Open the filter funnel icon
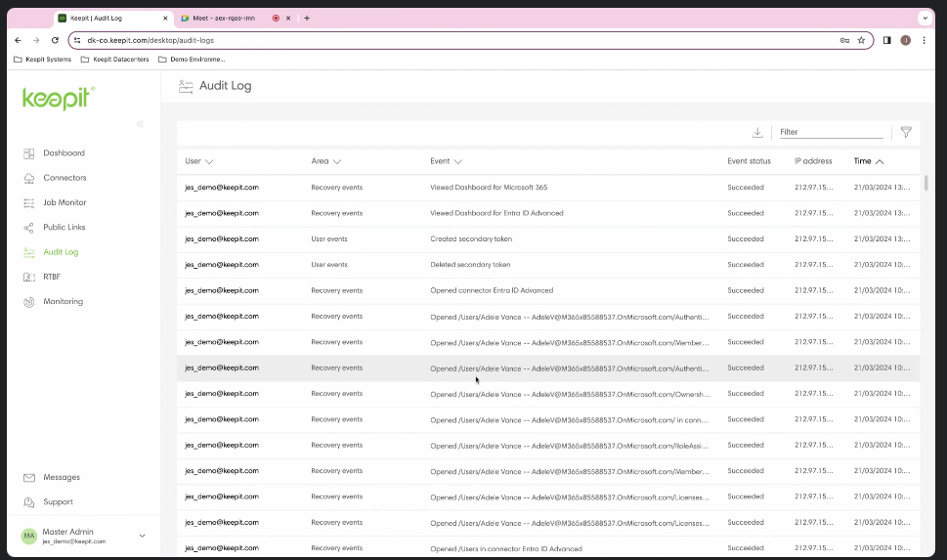The image size is (947, 560). (x=906, y=132)
